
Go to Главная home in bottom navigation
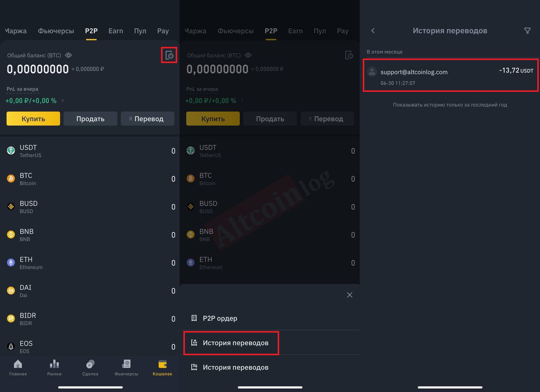click(x=18, y=368)
